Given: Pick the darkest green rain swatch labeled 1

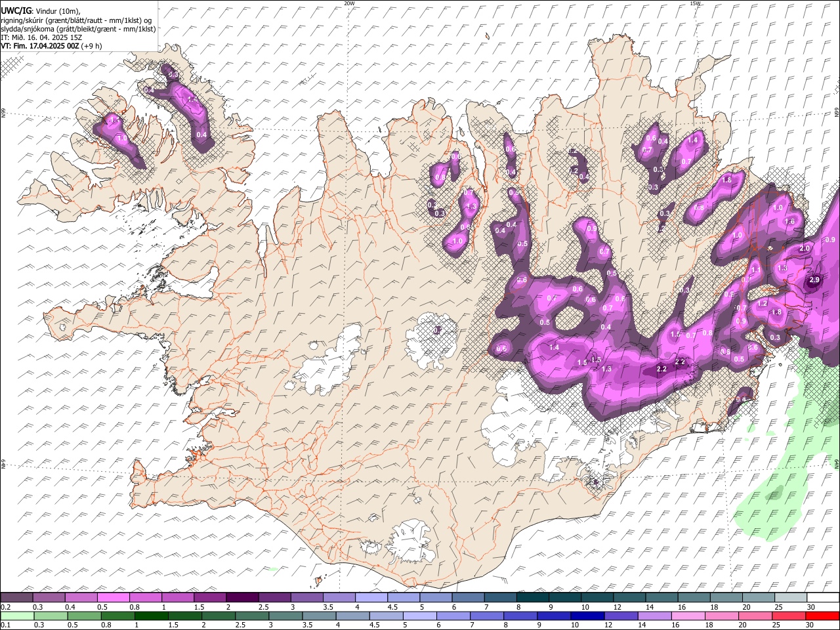Looking at the screenshot, I should tap(152, 616).
